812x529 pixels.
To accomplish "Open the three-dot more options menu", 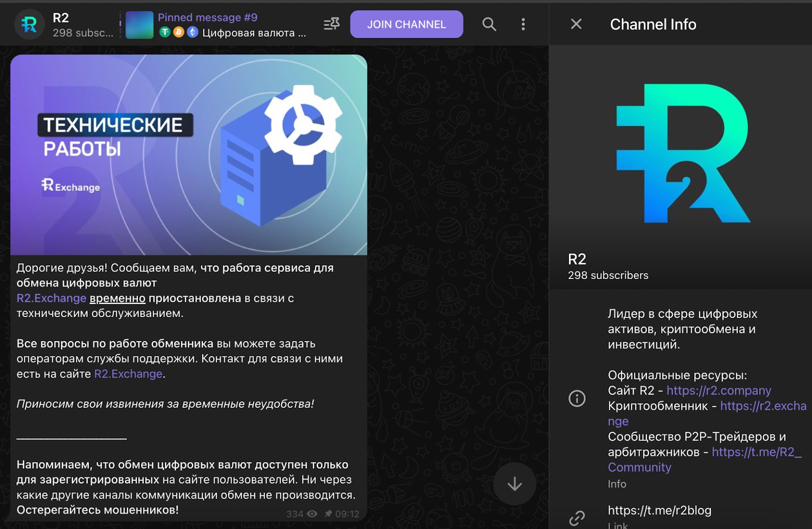I will click(x=523, y=24).
